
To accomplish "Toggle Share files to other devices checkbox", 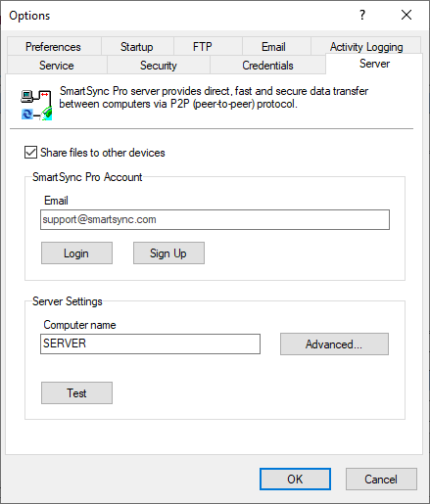I will pos(30,153).
